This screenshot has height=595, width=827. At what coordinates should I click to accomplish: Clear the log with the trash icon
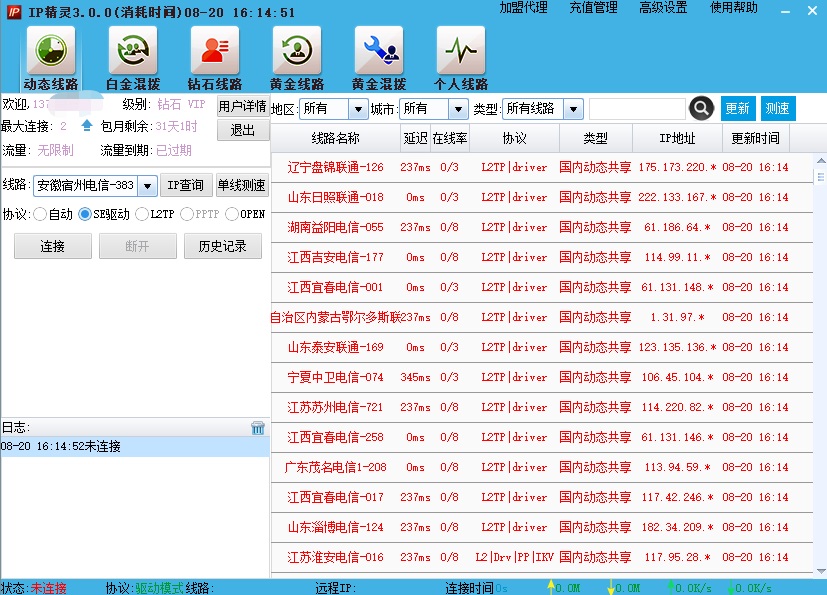click(x=258, y=426)
